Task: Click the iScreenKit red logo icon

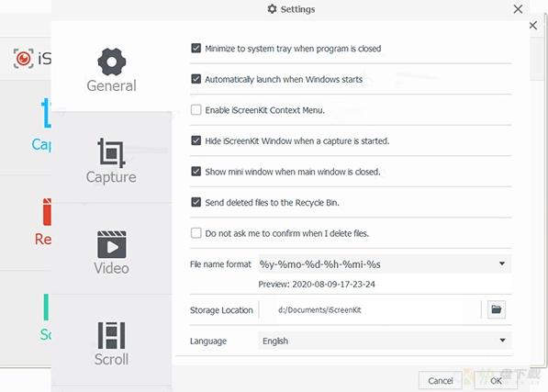Action: click(24, 59)
